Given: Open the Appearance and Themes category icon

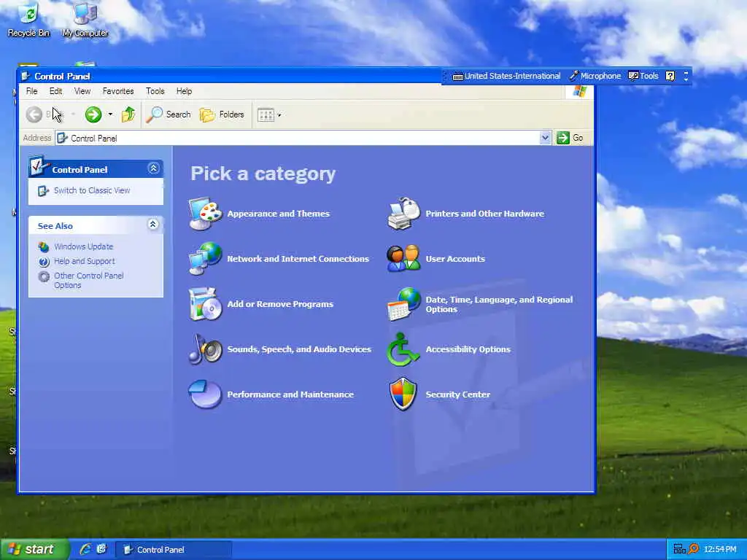Looking at the screenshot, I should tap(205, 214).
